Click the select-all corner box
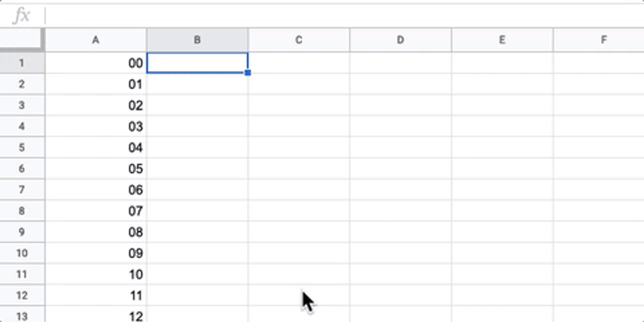The height and width of the screenshot is (322, 644). (x=21, y=39)
